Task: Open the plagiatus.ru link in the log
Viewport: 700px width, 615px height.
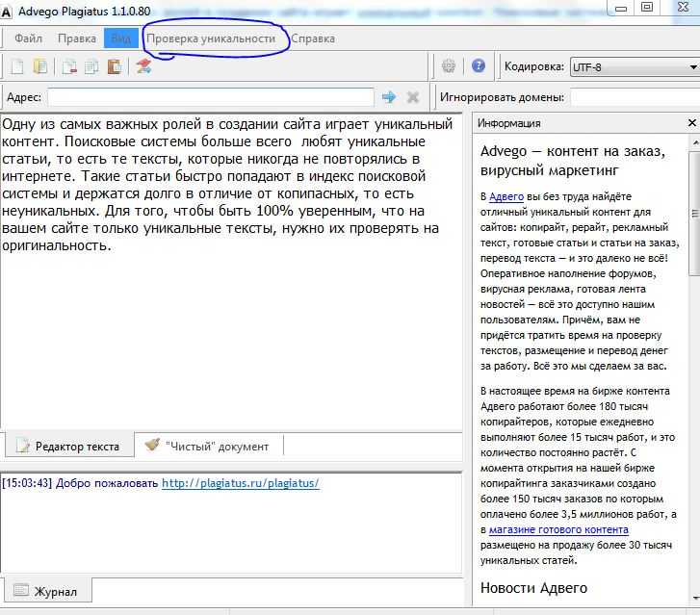Action: point(240,483)
